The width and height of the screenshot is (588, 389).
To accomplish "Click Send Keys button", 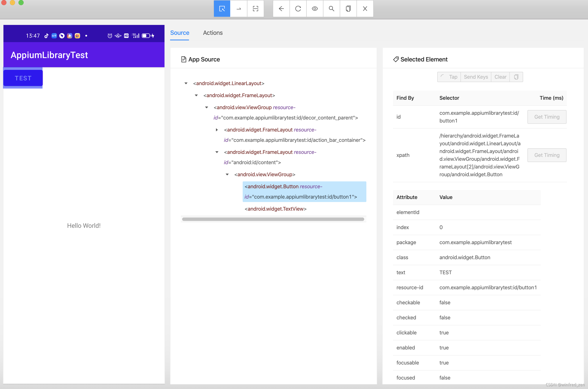I will click(x=476, y=77).
